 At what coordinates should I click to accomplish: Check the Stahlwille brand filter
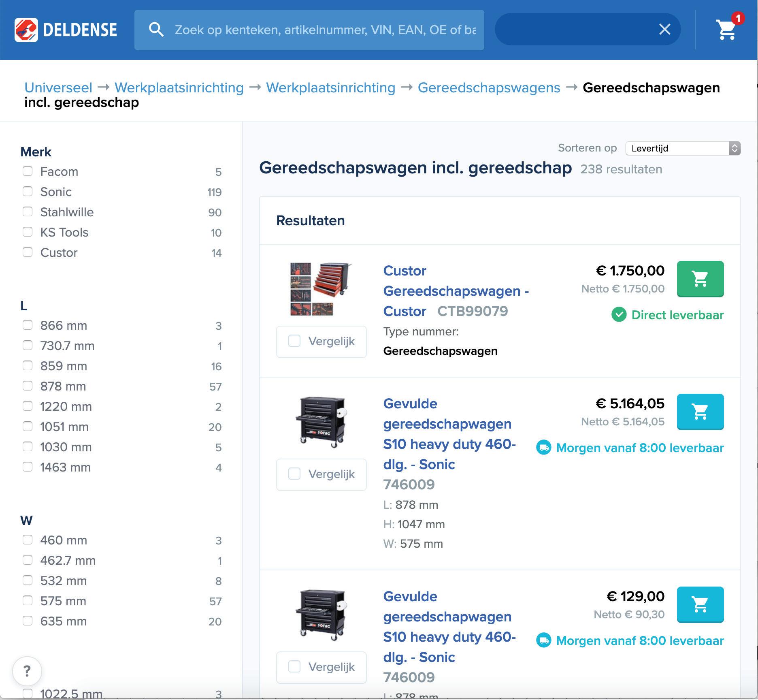pos(28,211)
